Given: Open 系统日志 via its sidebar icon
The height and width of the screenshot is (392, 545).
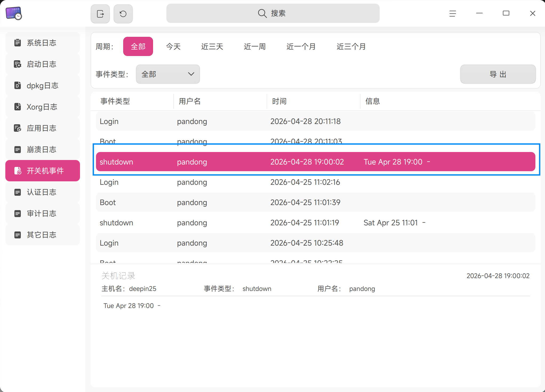Looking at the screenshot, I should pos(18,43).
